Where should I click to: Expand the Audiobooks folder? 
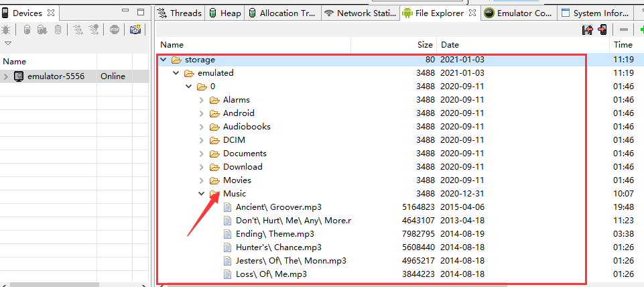click(x=201, y=127)
